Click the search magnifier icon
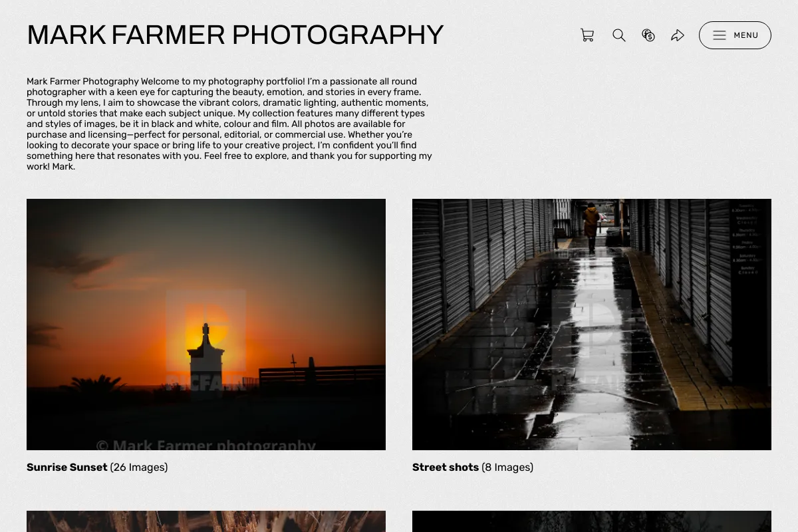Viewport: 798px width, 532px height. tap(619, 35)
